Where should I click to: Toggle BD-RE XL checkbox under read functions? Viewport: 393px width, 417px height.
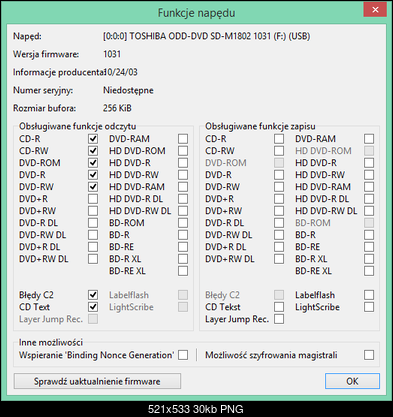(x=183, y=271)
